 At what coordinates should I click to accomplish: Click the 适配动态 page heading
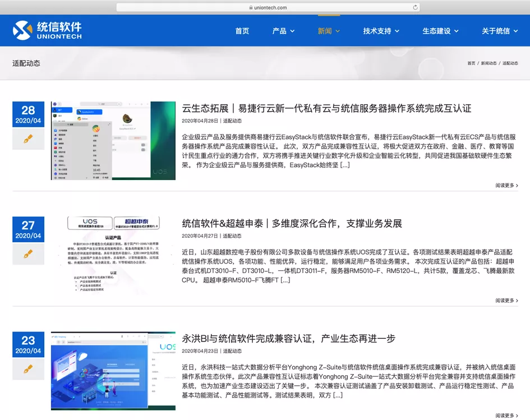pyautogui.click(x=26, y=63)
